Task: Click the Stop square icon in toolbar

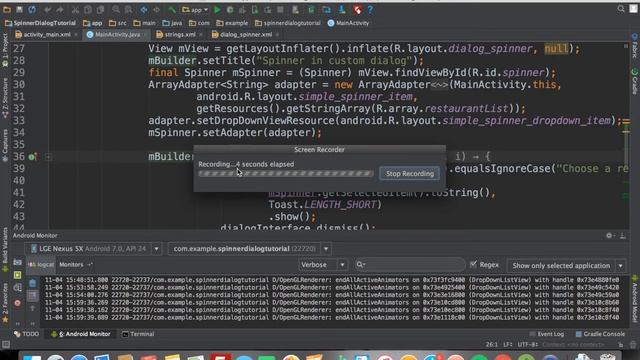Action: [280, 9]
